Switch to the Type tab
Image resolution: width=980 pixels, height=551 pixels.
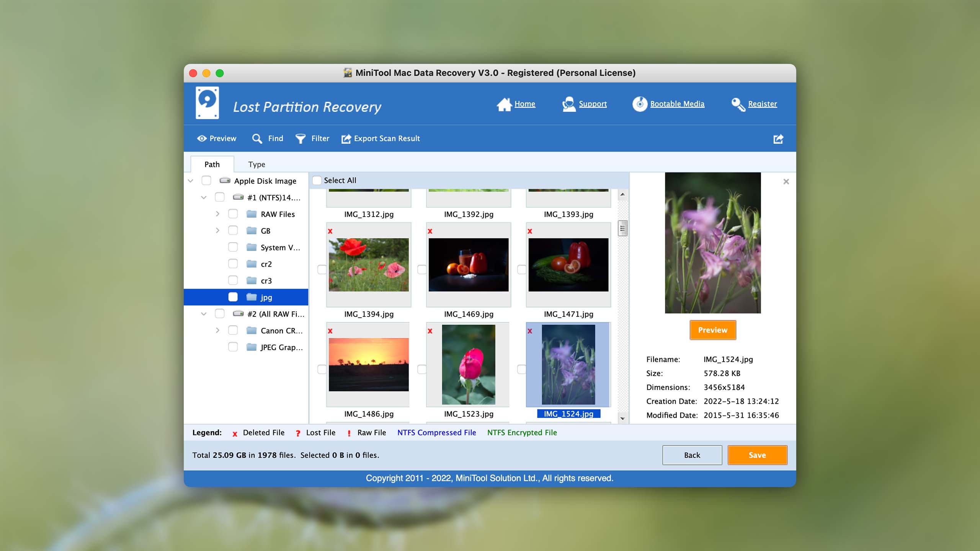256,164
